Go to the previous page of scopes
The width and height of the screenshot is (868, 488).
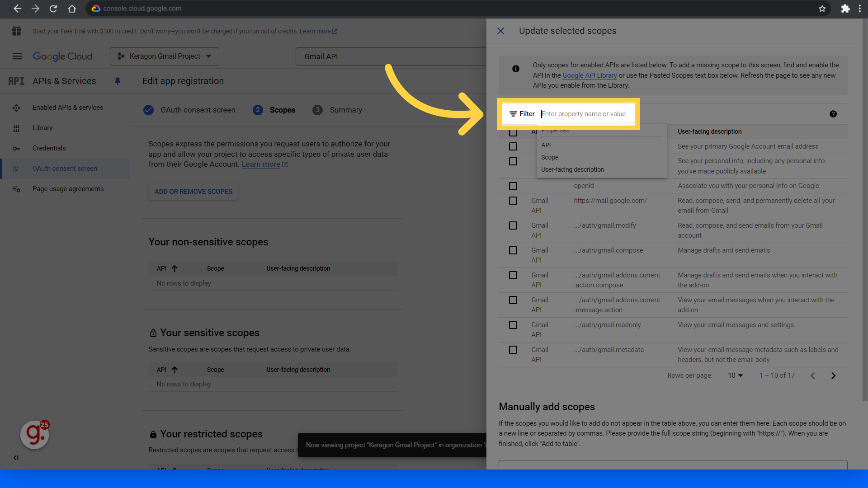[813, 375]
